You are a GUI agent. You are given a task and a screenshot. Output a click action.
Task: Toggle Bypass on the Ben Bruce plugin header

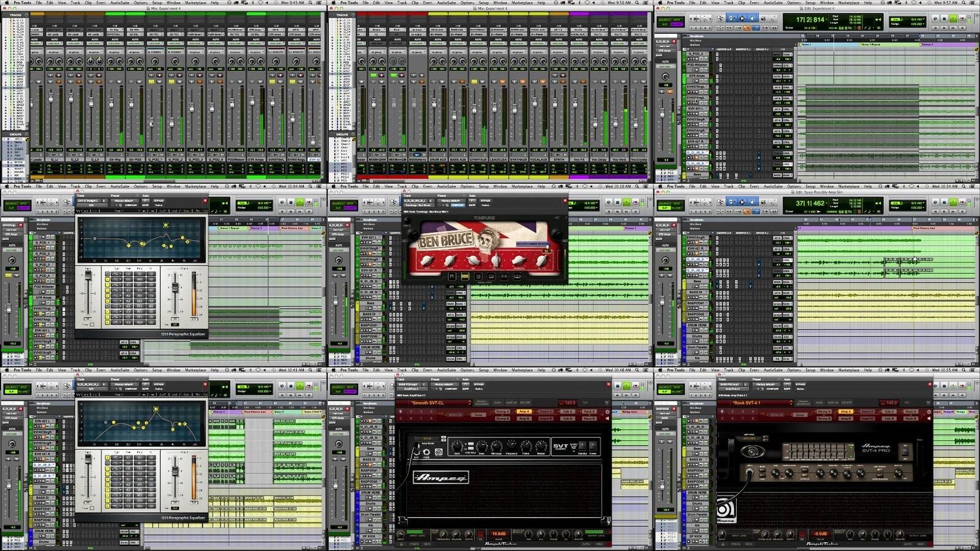coord(485,200)
